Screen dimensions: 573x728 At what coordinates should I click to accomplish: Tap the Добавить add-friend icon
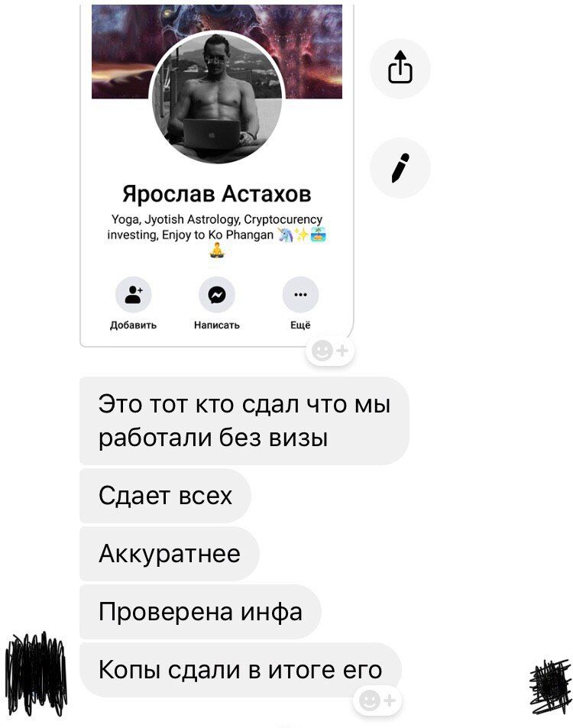tap(133, 294)
